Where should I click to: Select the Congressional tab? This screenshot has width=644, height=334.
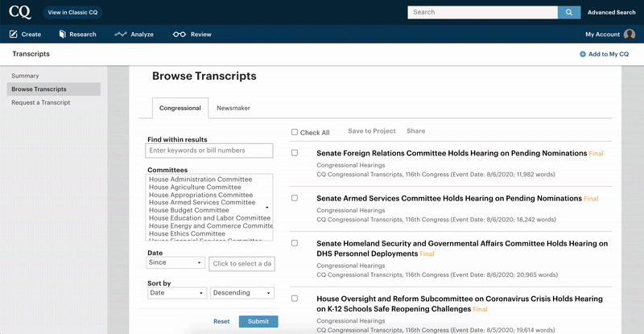pos(180,108)
